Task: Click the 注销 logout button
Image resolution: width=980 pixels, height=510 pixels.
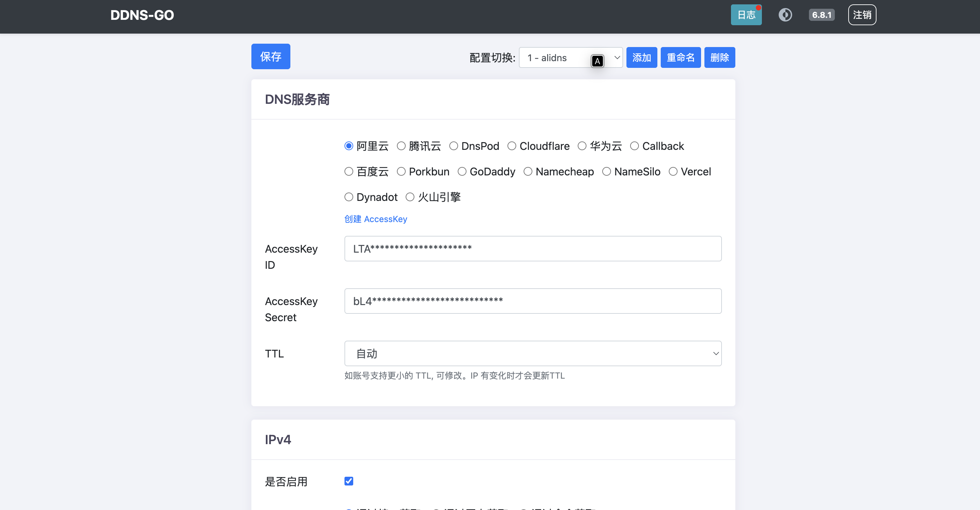Action: pyautogui.click(x=862, y=15)
